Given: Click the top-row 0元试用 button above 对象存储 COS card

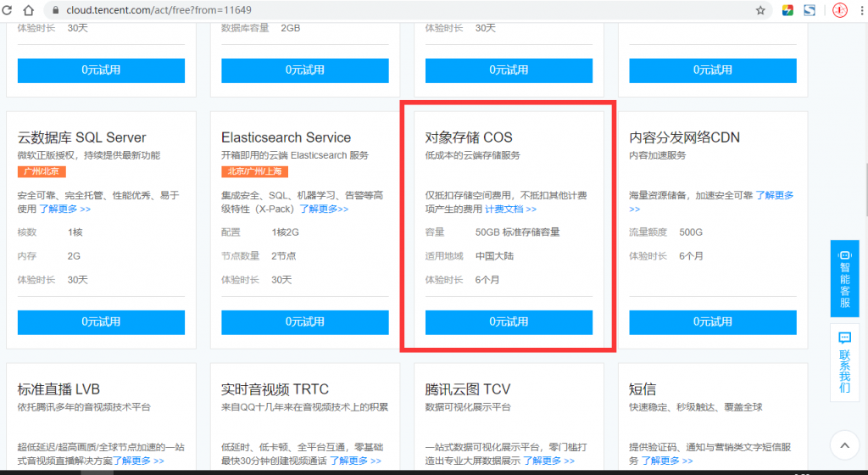Looking at the screenshot, I should [509, 70].
